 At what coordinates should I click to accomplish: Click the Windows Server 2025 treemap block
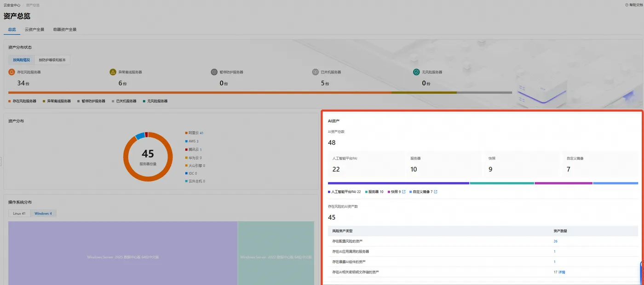123,253
